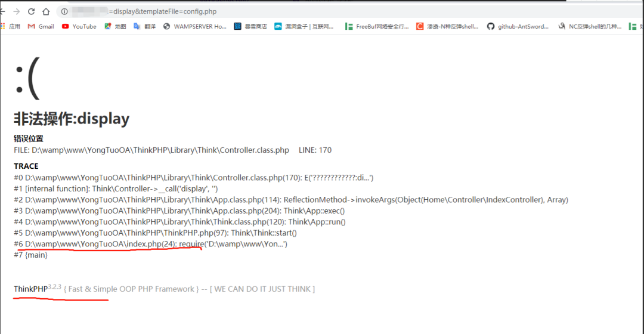This screenshot has width=644, height=334.
Task: Click the sad face :( symbol
Action: tap(27, 78)
